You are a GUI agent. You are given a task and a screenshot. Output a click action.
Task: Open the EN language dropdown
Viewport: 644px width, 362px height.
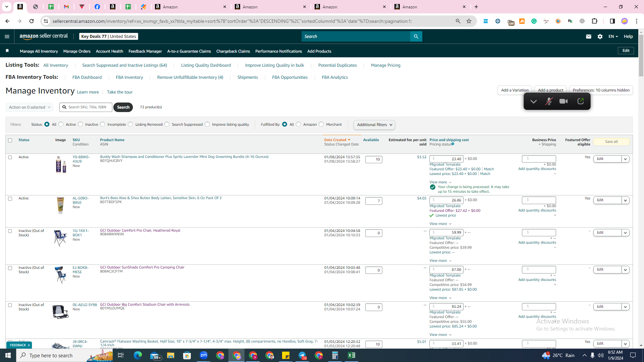(x=613, y=37)
